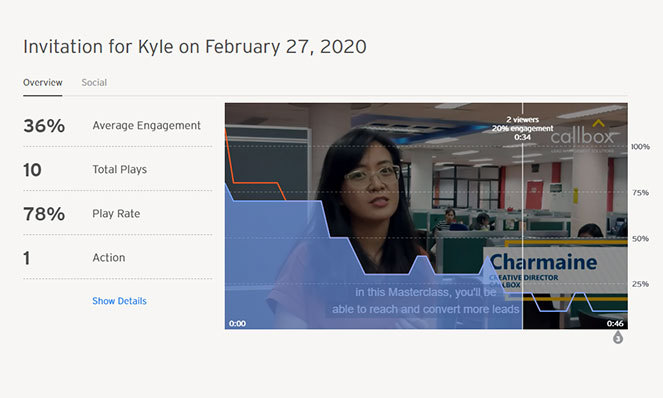
Task: Click the page title Invitation for Kyle
Action: (195, 47)
